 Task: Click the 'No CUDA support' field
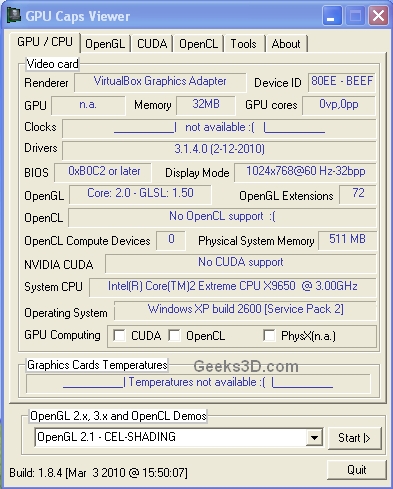tap(241, 263)
